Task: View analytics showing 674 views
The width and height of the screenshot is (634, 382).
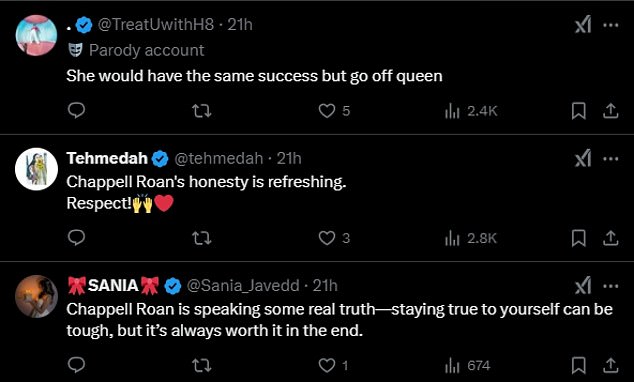Action: 467,366
